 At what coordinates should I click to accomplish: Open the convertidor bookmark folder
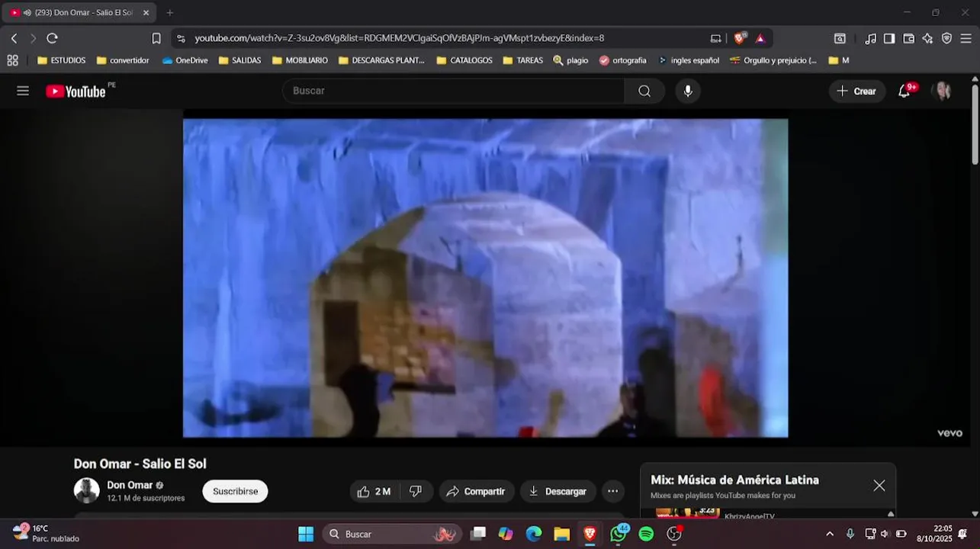coord(123,60)
